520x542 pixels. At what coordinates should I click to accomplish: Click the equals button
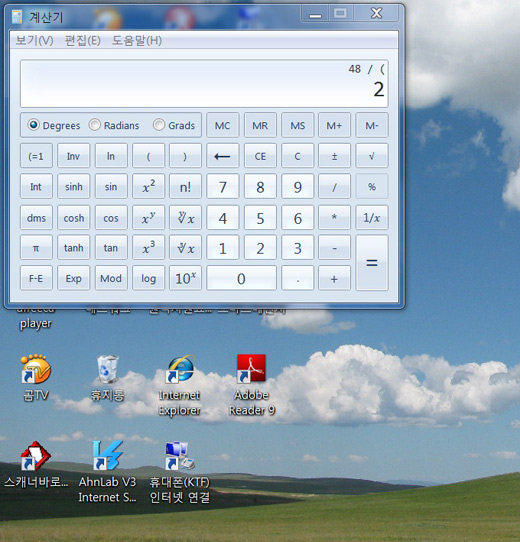(x=372, y=263)
